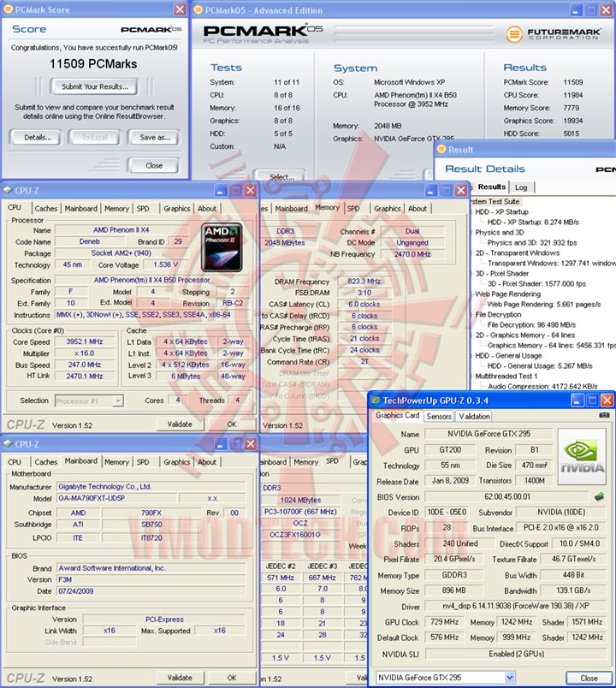This screenshot has height=688, width=616.
Task: Click the GPU-Z screenshot camera icon
Action: [604, 415]
